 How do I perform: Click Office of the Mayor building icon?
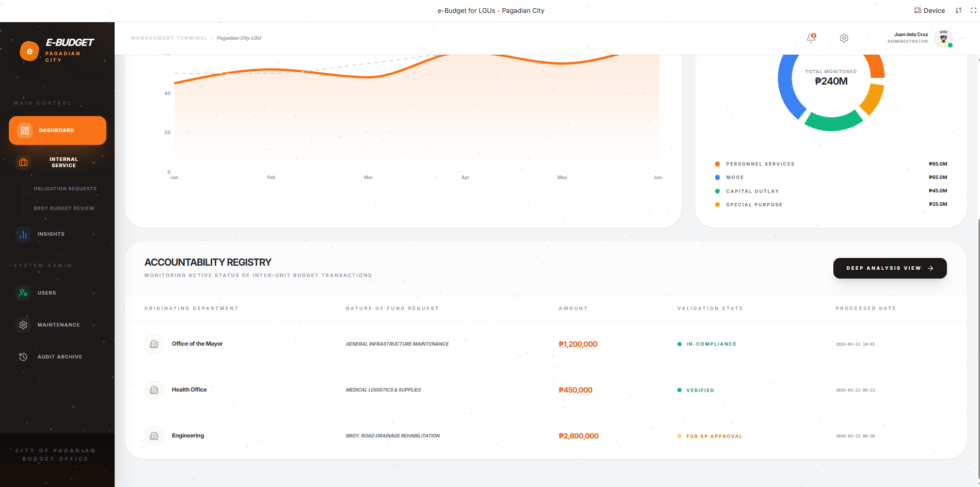tap(154, 344)
